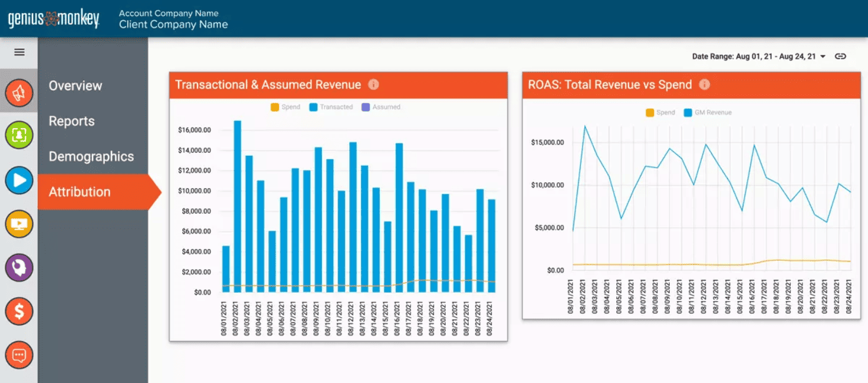868x383 pixels.
Task: Select the megaphone campaigns icon in sidebar
Action: coord(18,92)
